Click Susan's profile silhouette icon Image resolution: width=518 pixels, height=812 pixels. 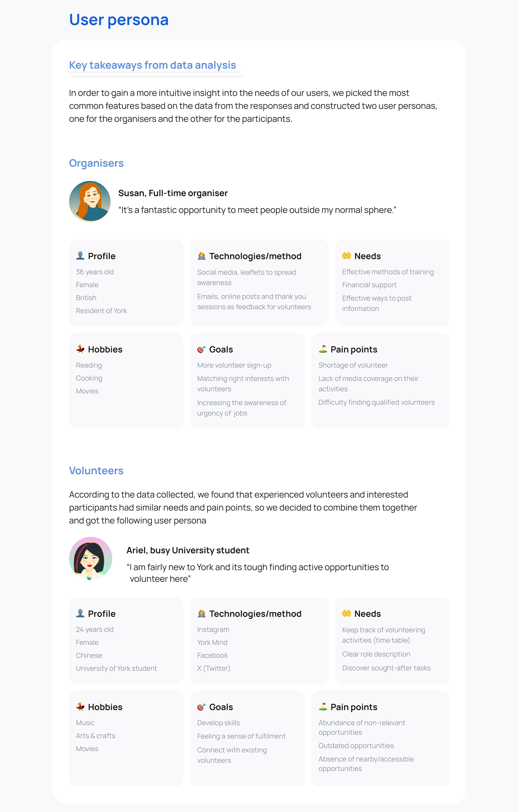[x=80, y=256]
